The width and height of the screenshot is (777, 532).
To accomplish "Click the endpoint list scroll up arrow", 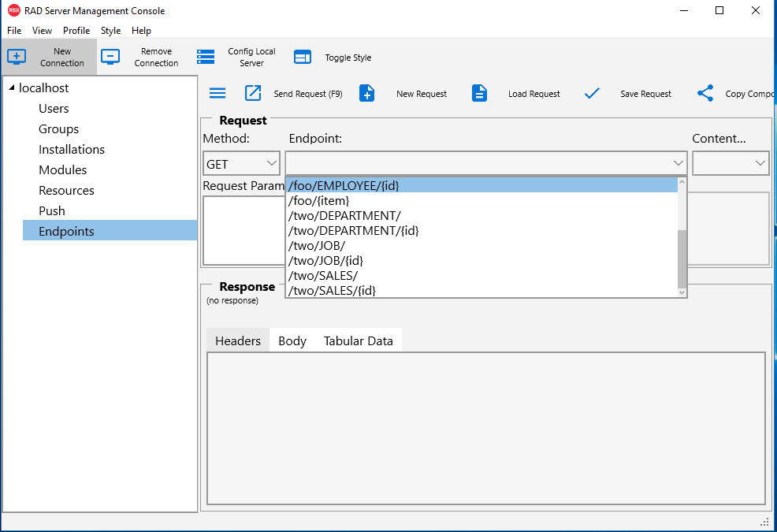I will pos(682,182).
